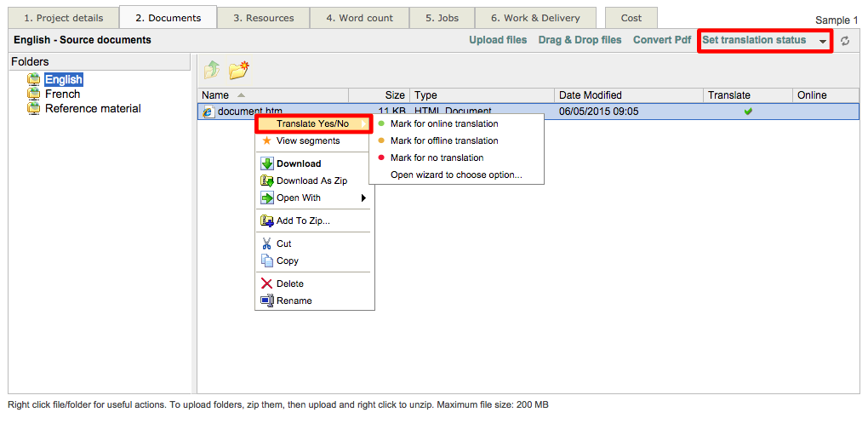Screen dimensions: 868x424
Task: Click the red Delete X icon
Action: point(267,284)
